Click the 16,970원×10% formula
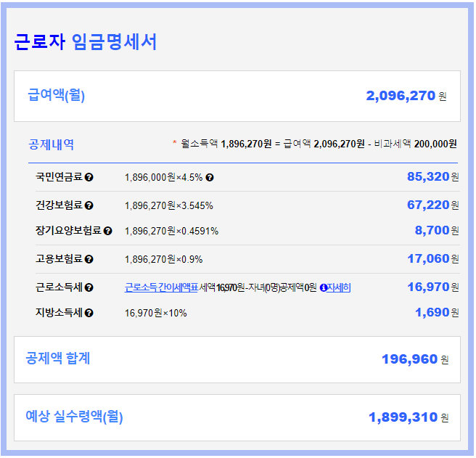The width and height of the screenshot is (476, 458). click(156, 314)
